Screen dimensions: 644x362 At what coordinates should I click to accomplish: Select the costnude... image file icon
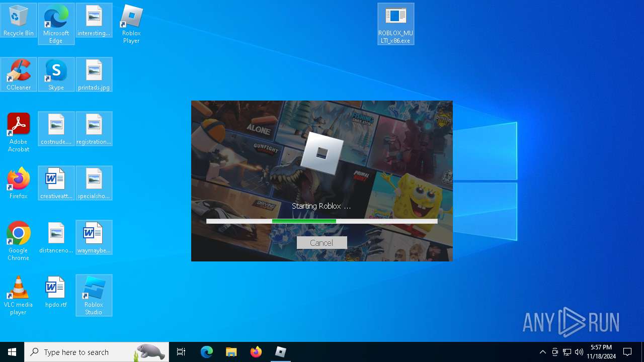56,129
